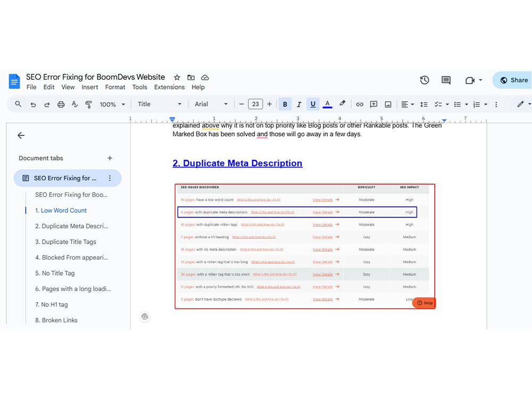Open the Tools menu
Screen dimensions: 532x399
pyautogui.click(x=139, y=87)
